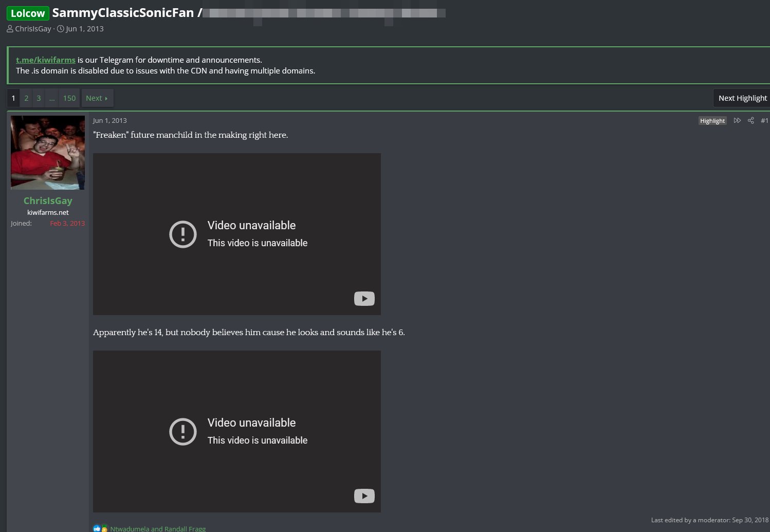Click the user icon beside author name
Screen dimensions: 770x532
point(10,29)
